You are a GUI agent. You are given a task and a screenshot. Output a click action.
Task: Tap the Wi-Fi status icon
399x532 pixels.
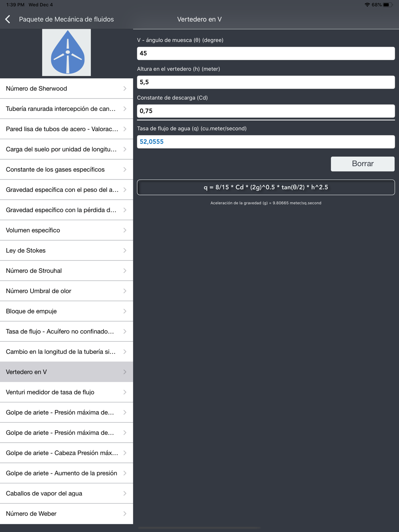[x=367, y=5]
